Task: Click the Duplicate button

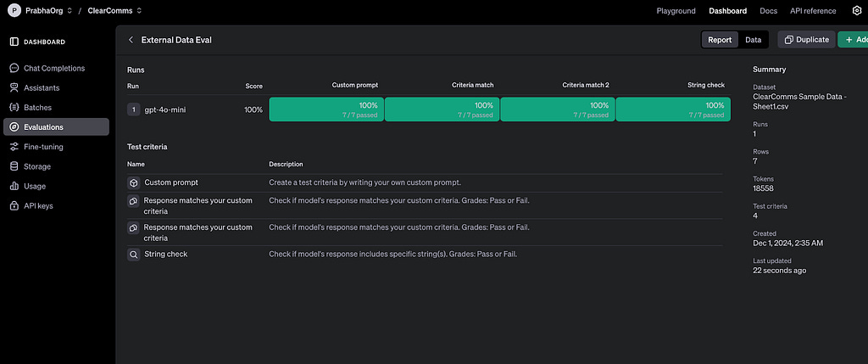Action: [x=807, y=40]
